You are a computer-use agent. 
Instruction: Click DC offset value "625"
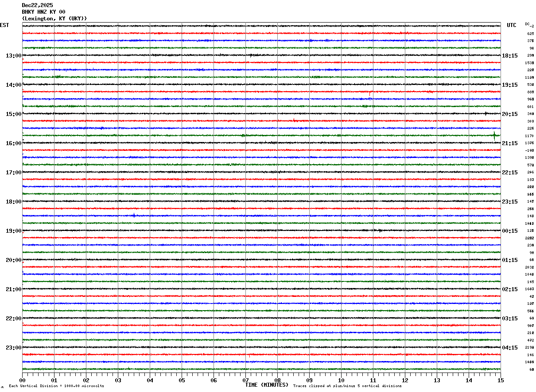[x=530, y=34]
